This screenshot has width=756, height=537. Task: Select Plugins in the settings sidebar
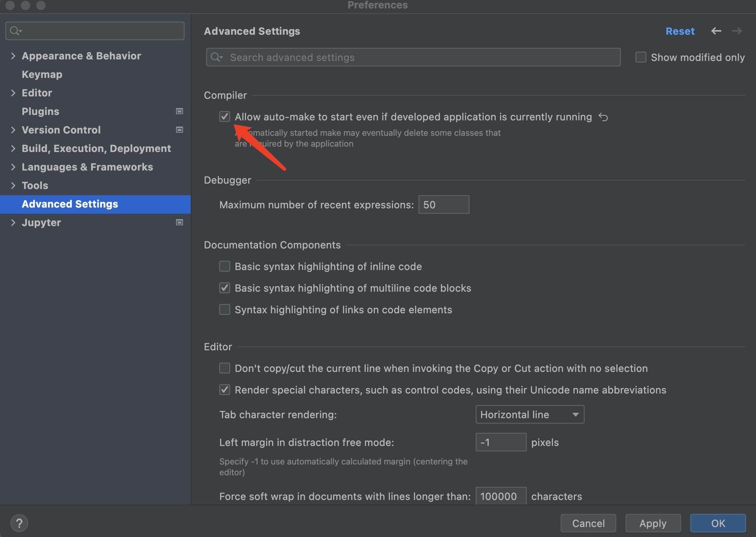click(40, 111)
